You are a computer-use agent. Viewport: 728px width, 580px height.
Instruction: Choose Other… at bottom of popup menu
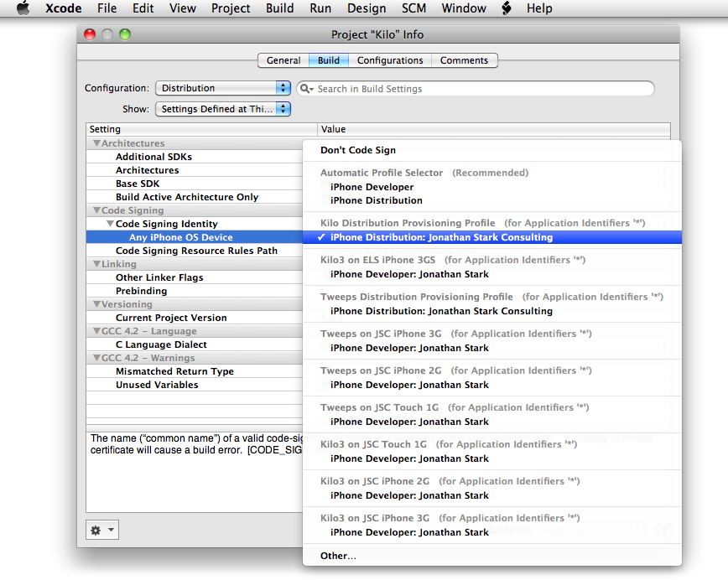pos(338,556)
